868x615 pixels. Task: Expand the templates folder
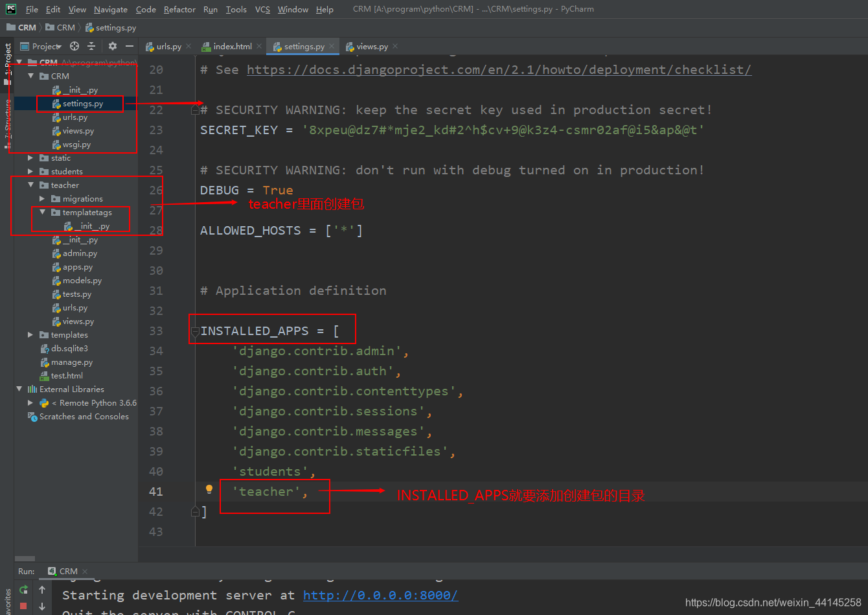click(x=30, y=334)
